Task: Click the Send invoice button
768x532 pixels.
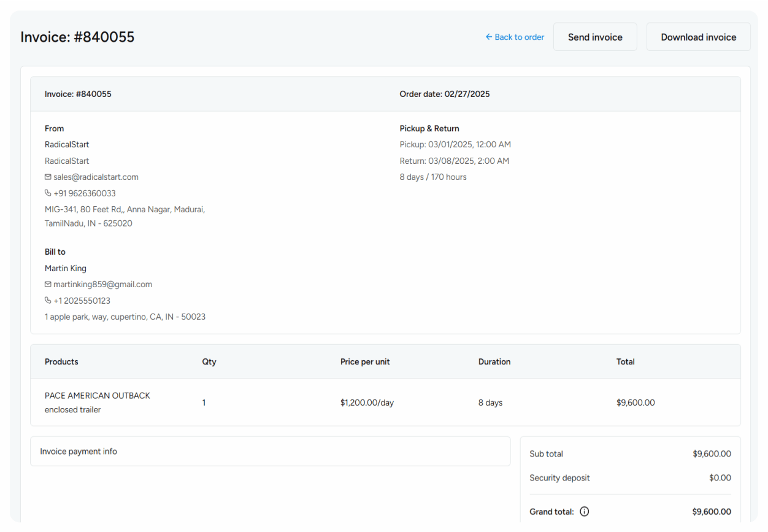Action: point(594,37)
